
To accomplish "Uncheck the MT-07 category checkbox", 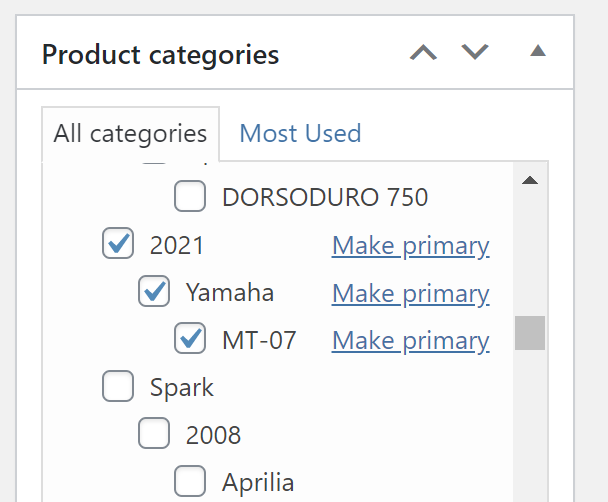I will coord(190,340).
